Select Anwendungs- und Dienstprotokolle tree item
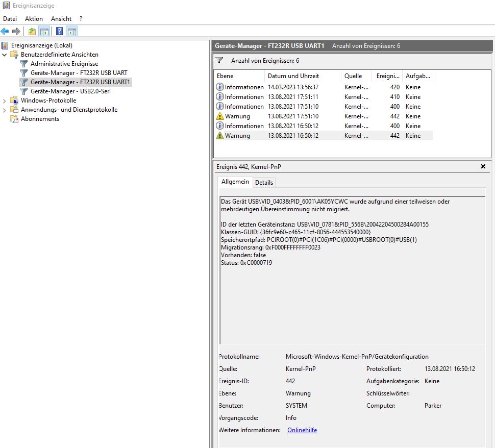The width and height of the screenshot is (495, 448). (x=69, y=110)
